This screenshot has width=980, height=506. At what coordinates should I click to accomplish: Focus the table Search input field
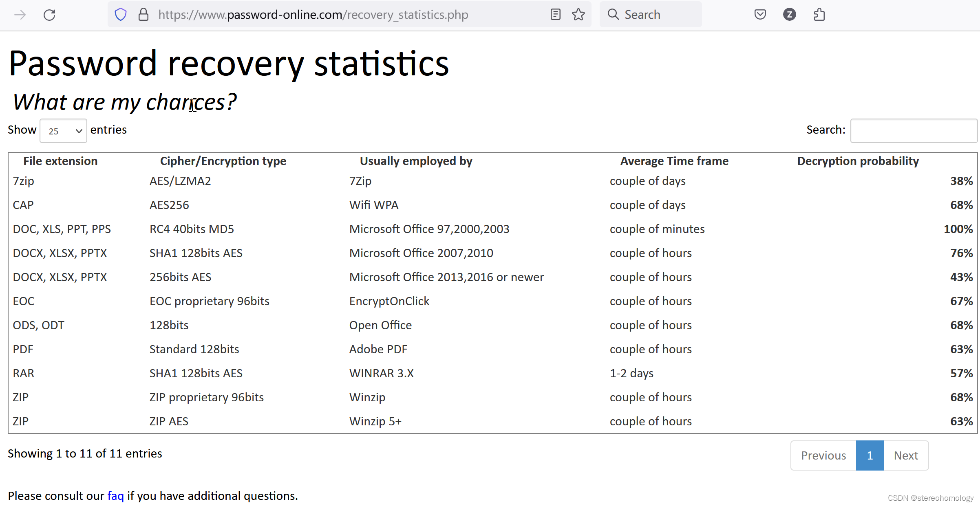[x=913, y=131]
